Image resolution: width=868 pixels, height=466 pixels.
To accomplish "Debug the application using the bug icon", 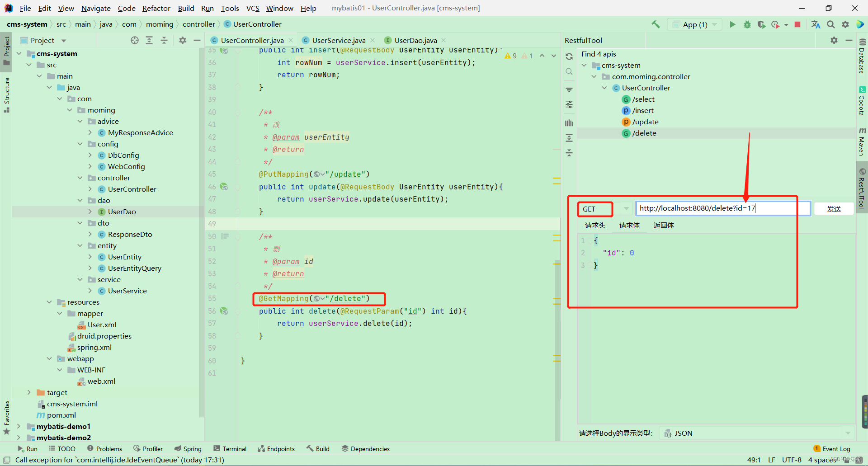I will (x=747, y=24).
